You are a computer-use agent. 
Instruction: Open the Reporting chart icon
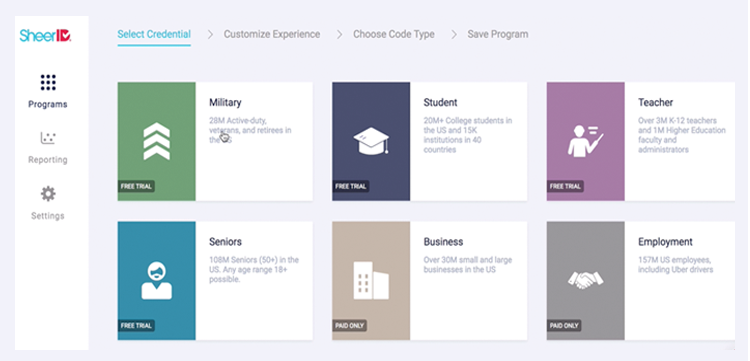click(48, 139)
